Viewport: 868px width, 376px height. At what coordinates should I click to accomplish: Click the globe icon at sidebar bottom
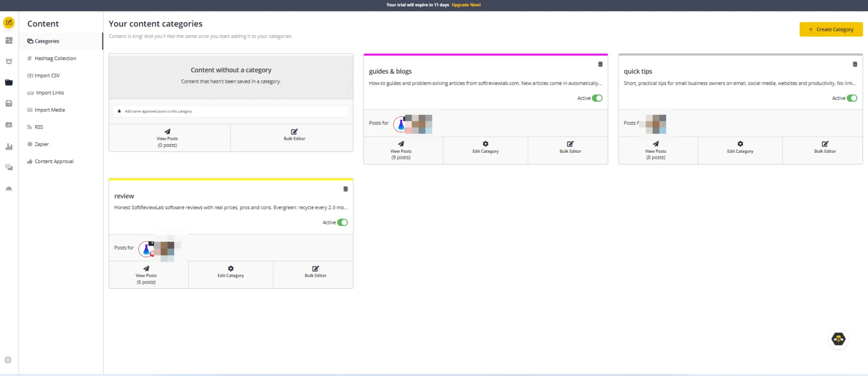pyautogui.click(x=8, y=360)
